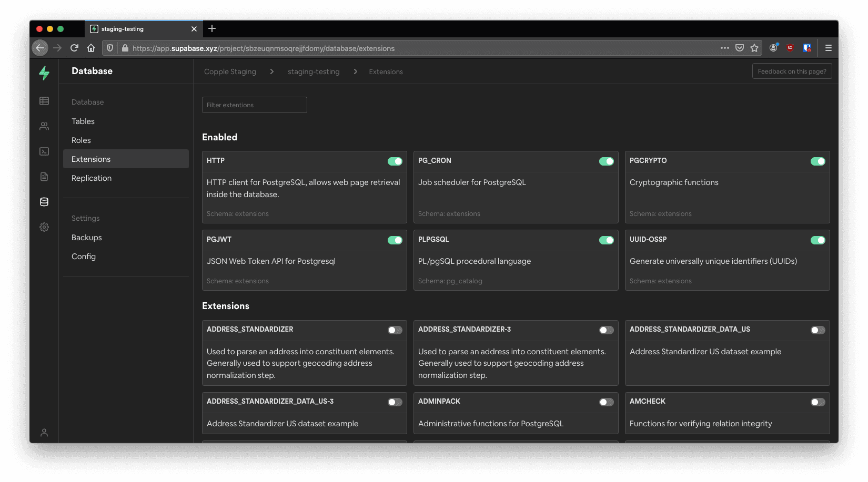Screen dimensions: 868x482
Task: Open the API docs file icon in sidebar
Action: (44, 176)
